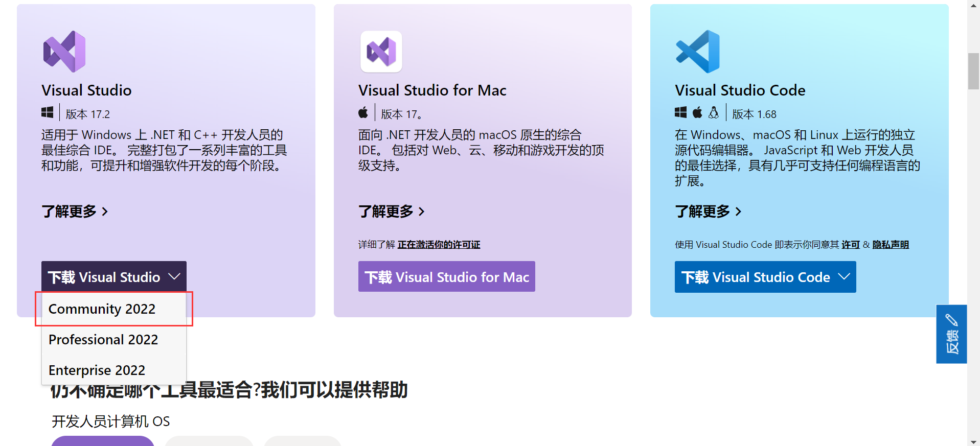Choose Professional 2022 from download menu
Viewport: 980px width, 446px height.
tap(103, 340)
